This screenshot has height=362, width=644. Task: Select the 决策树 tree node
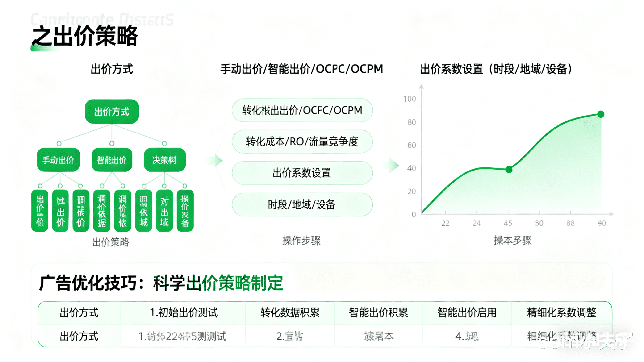(x=164, y=160)
